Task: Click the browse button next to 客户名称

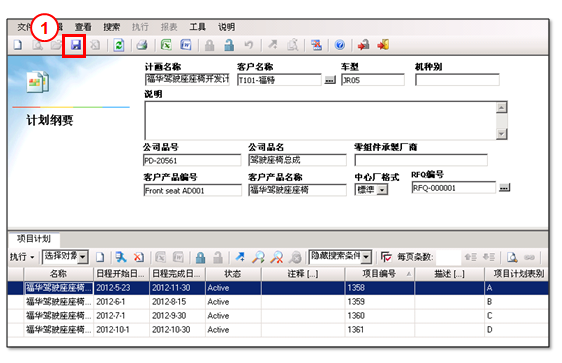Action: [330, 80]
